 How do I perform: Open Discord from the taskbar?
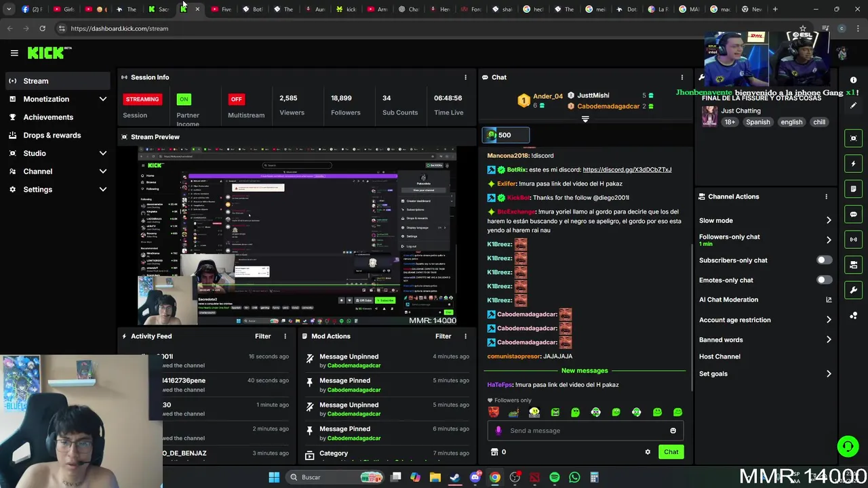click(x=475, y=477)
